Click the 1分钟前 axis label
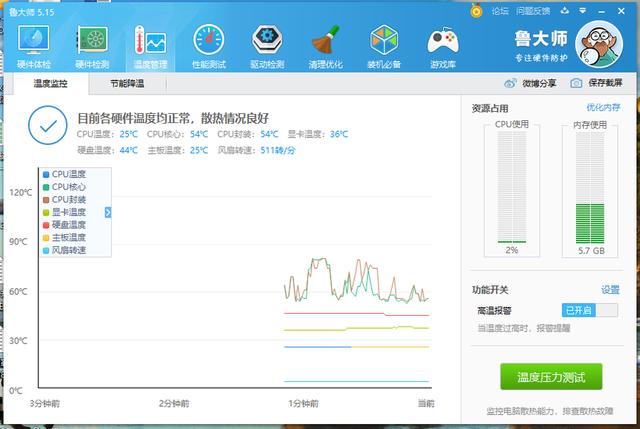Viewport: 640px width, 429px height. pos(303,404)
